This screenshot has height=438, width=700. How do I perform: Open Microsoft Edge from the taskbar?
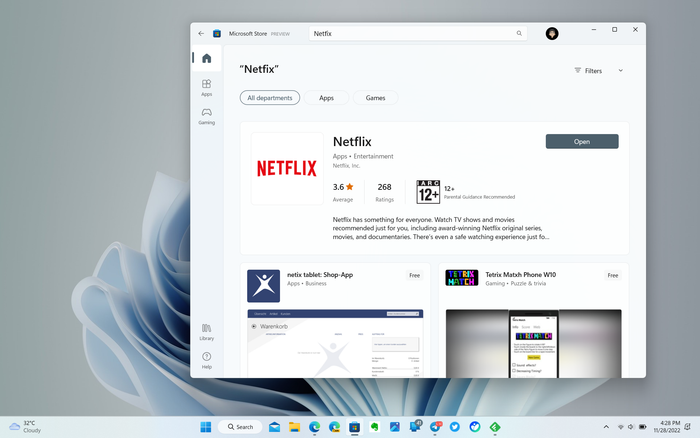coord(314,427)
